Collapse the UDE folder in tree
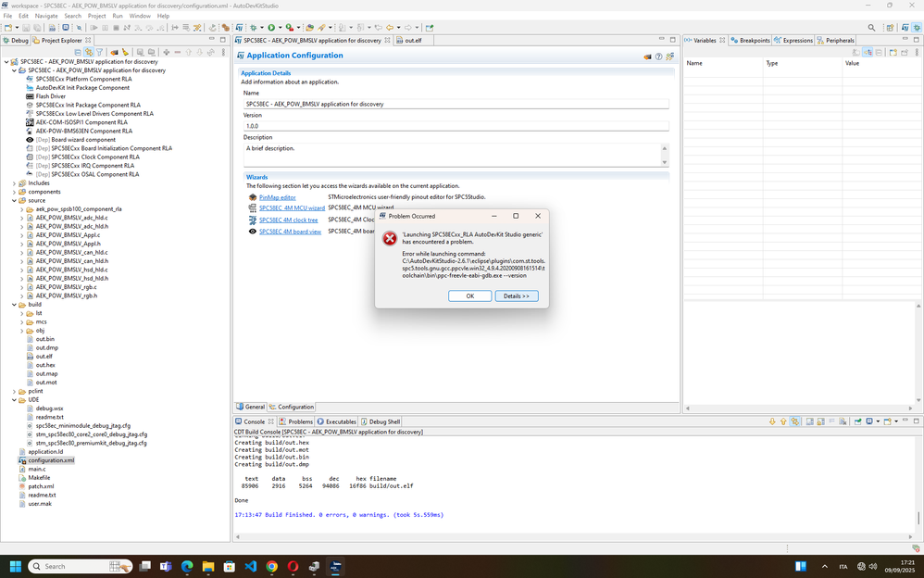The height and width of the screenshot is (578, 924). click(15, 400)
